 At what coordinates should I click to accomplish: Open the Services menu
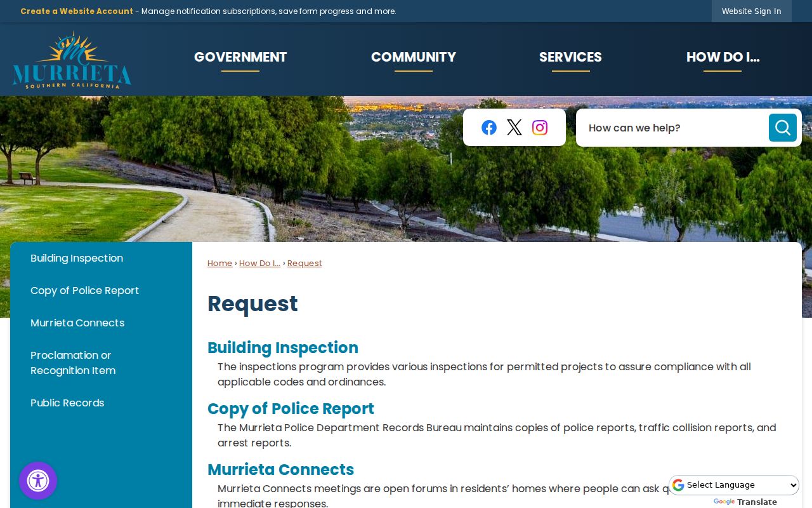tap(570, 57)
